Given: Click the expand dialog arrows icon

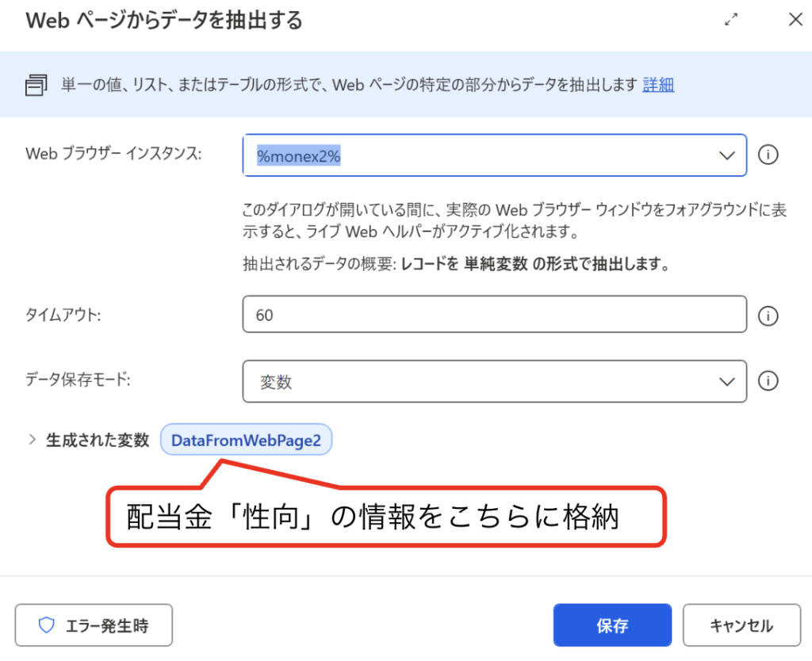Looking at the screenshot, I should [x=732, y=21].
